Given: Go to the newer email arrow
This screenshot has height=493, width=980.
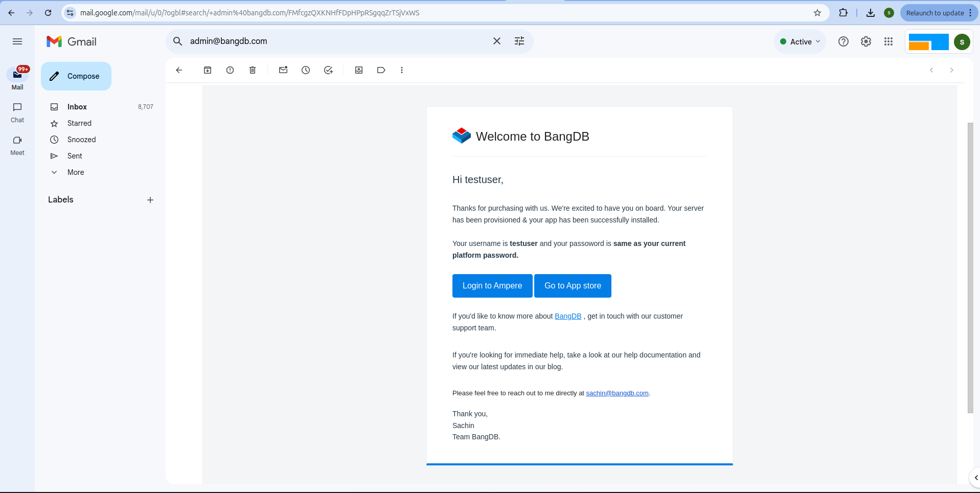Looking at the screenshot, I should click(931, 70).
